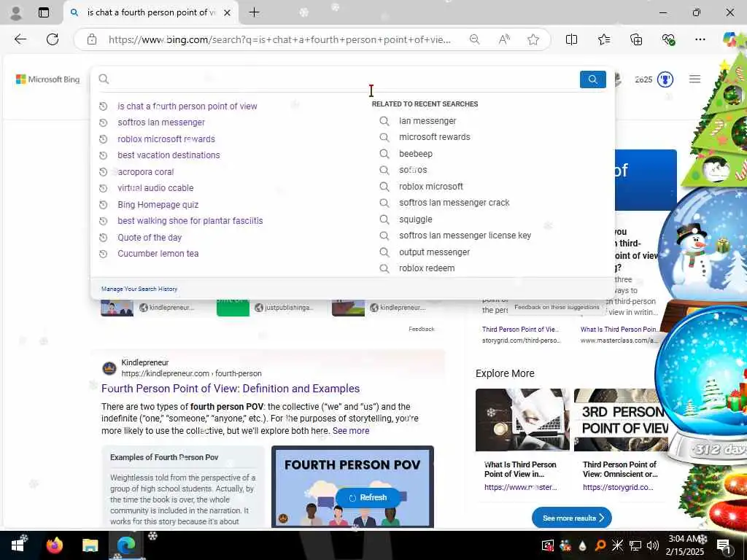The height and width of the screenshot is (560, 747).
Task: Choose the 'Cucumber lemon tea' suggestion
Action: pyautogui.click(x=158, y=254)
